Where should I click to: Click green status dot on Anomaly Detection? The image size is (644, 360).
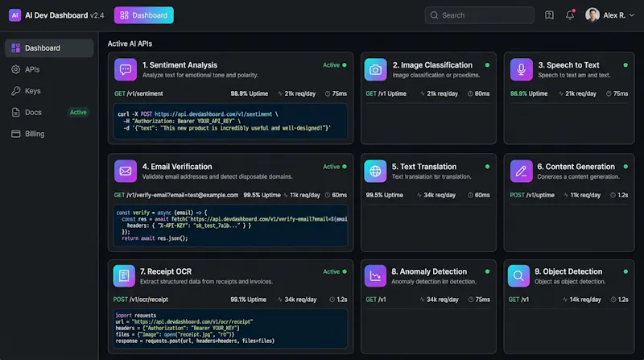point(487,271)
